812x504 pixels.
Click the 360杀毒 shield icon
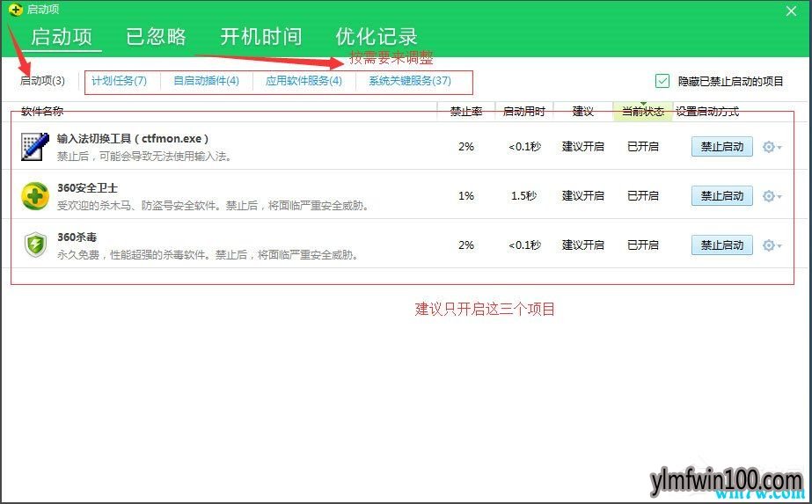coord(34,245)
